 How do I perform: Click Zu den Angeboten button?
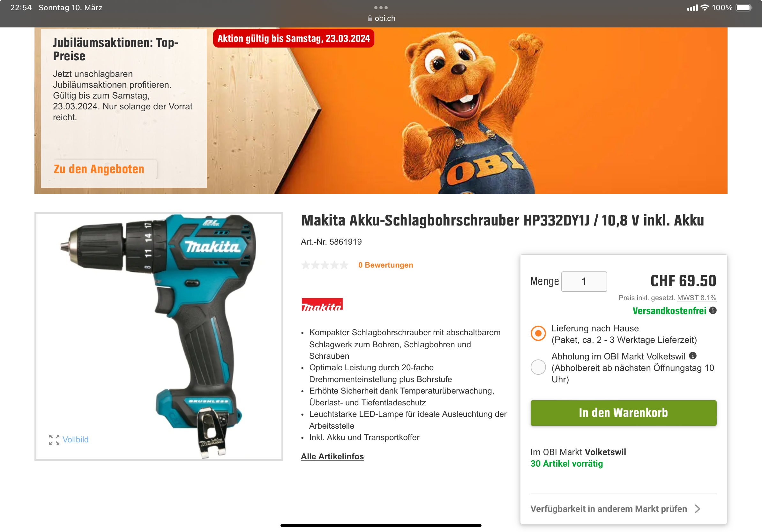99,169
